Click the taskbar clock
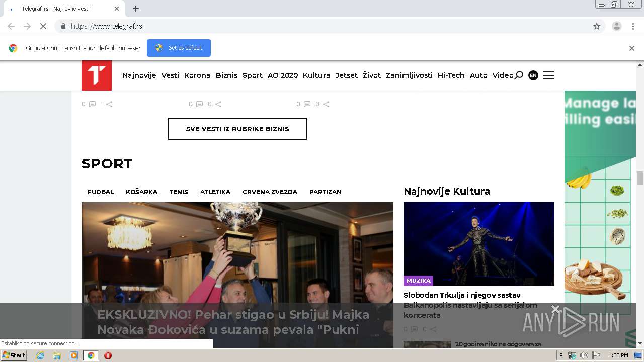This screenshot has height=362, width=644. click(618, 355)
